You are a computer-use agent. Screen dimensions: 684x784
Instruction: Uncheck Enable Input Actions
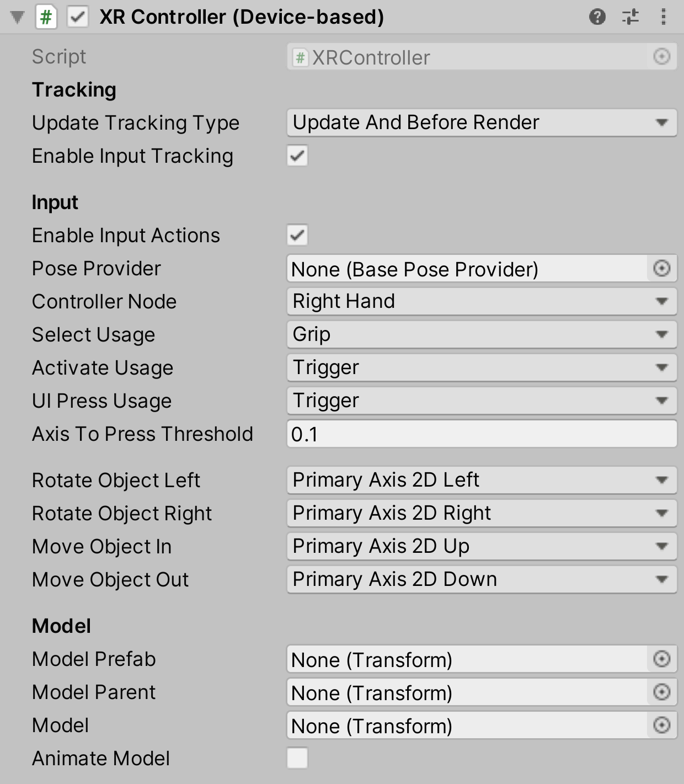tap(297, 235)
